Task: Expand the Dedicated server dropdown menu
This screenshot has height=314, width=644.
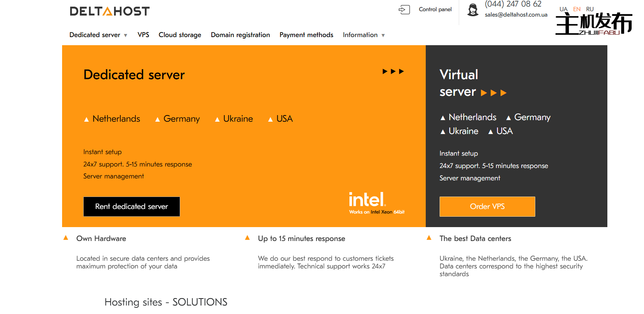Action: (98, 35)
